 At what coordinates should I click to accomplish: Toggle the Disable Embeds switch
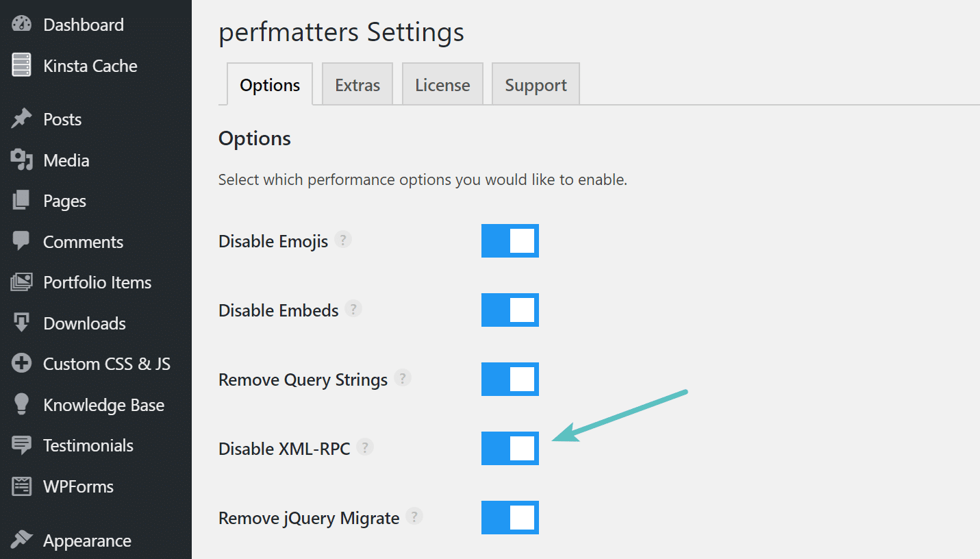click(x=510, y=310)
